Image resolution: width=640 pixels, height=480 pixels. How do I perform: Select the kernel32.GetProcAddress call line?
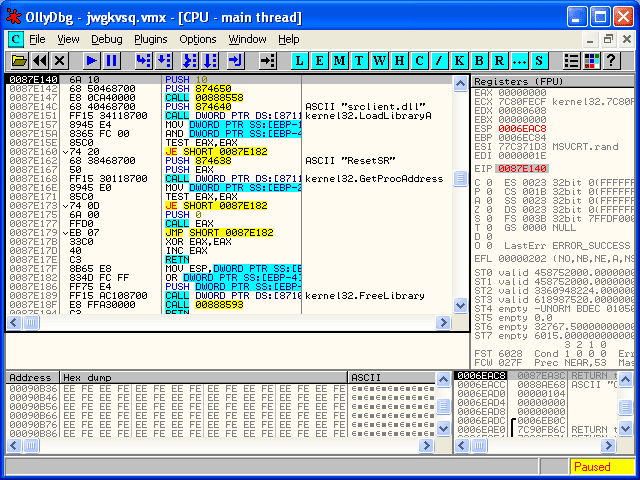point(230,178)
